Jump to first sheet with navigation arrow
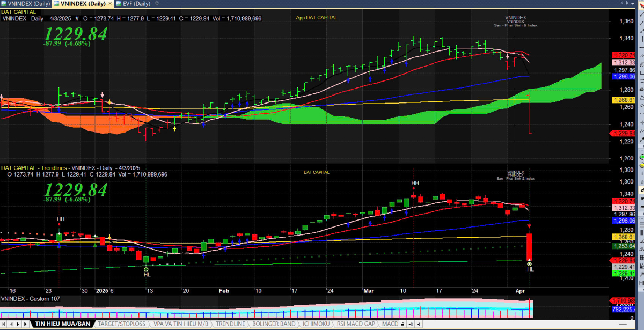 4,324
